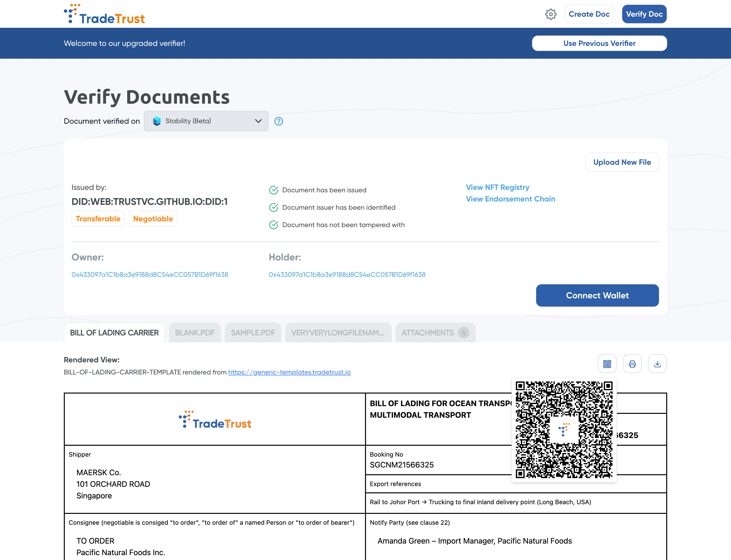Click the download document icon

coord(657,364)
